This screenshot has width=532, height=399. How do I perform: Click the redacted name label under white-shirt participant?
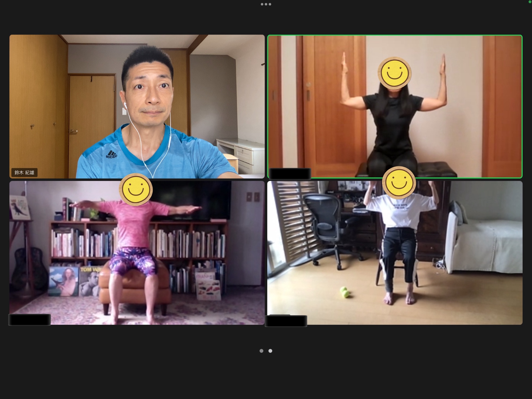click(x=286, y=321)
